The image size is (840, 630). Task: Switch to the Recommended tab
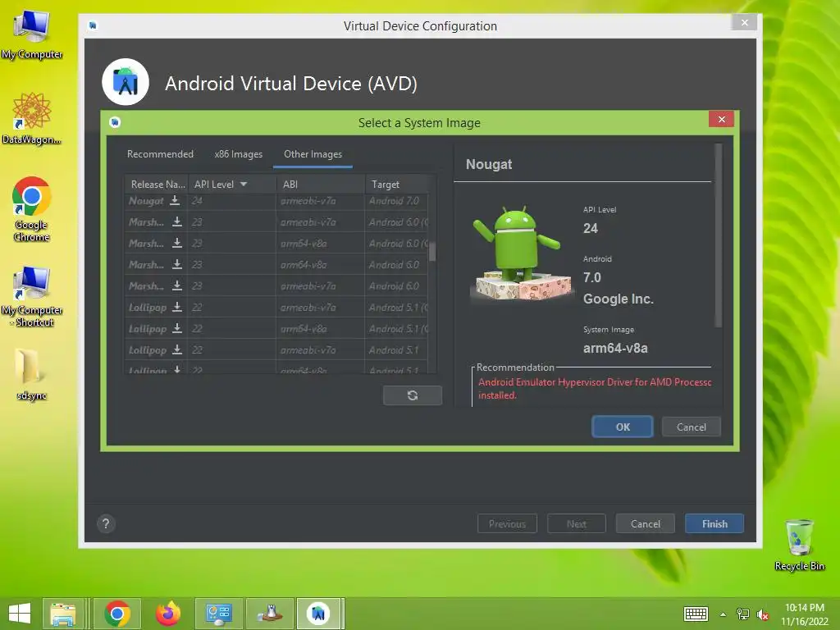[160, 154]
